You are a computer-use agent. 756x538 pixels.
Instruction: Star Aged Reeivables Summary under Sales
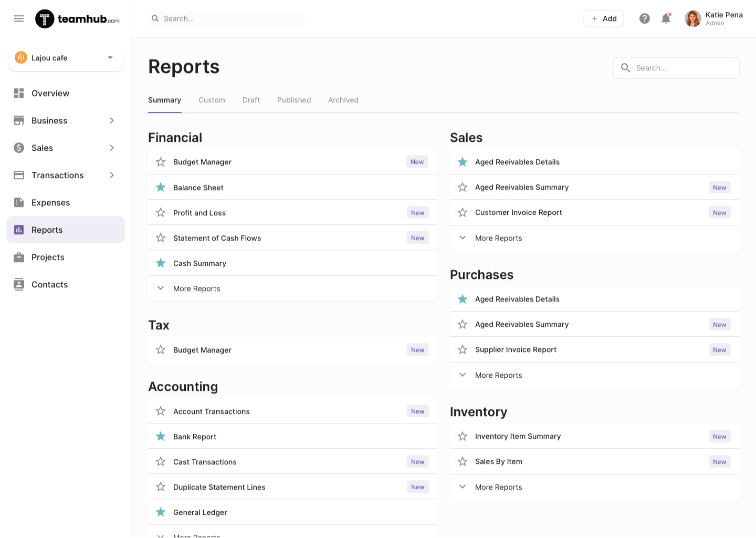click(463, 187)
